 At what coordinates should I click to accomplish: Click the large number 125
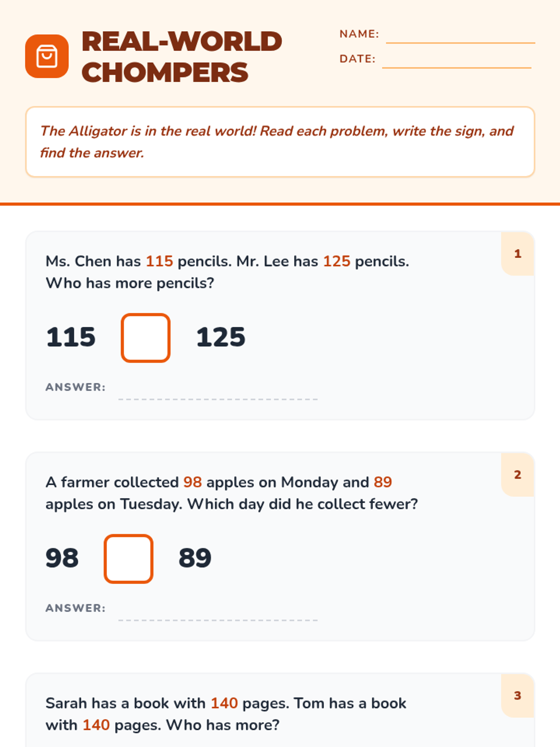(x=221, y=337)
